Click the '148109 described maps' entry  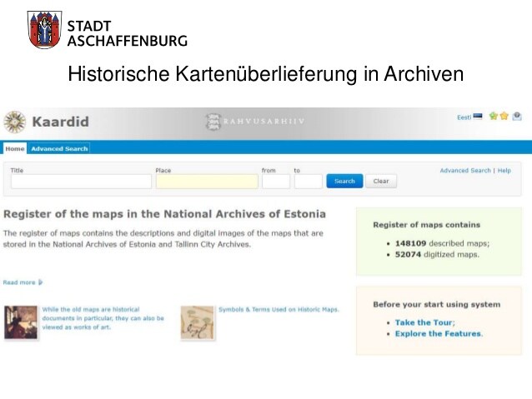pyautogui.click(x=443, y=243)
